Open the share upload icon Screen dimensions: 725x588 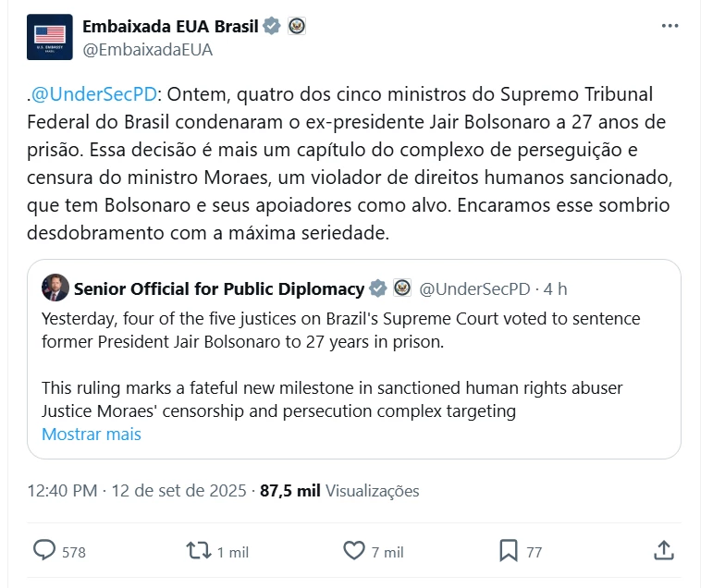click(x=664, y=551)
